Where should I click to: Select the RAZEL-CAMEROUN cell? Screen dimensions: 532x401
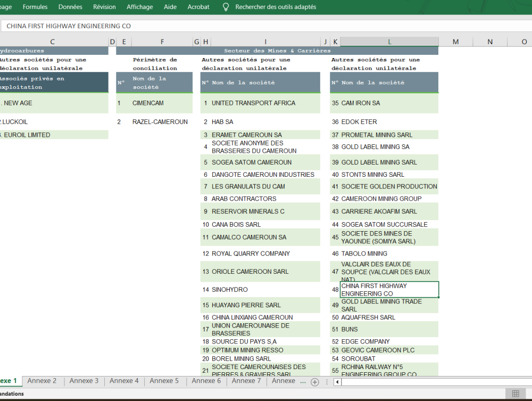[162, 122]
